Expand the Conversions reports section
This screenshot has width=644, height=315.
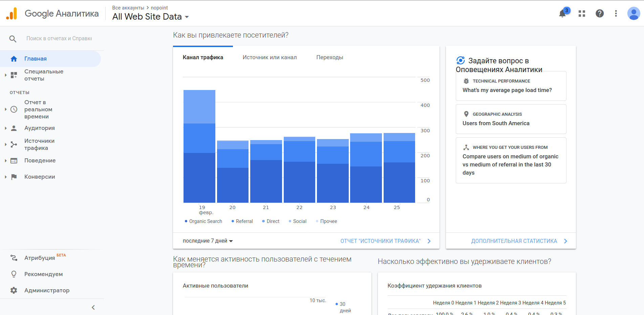(39, 177)
